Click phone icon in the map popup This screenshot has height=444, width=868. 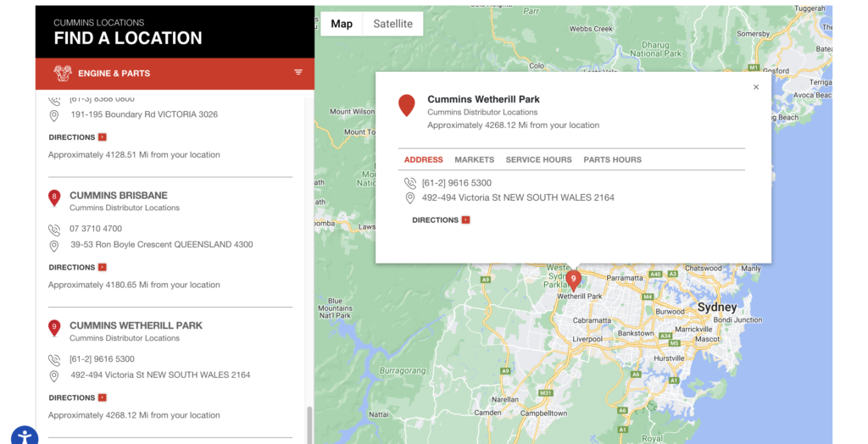tap(410, 183)
